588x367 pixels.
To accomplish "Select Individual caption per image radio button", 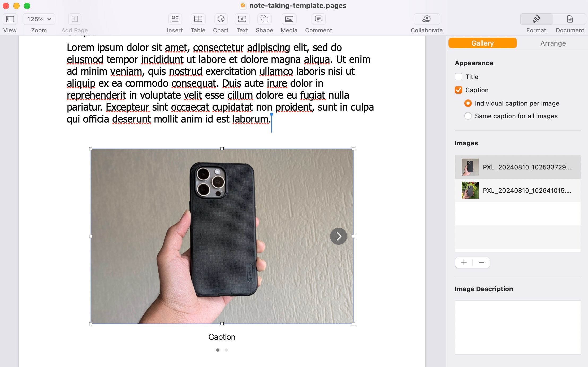I will coord(468,103).
